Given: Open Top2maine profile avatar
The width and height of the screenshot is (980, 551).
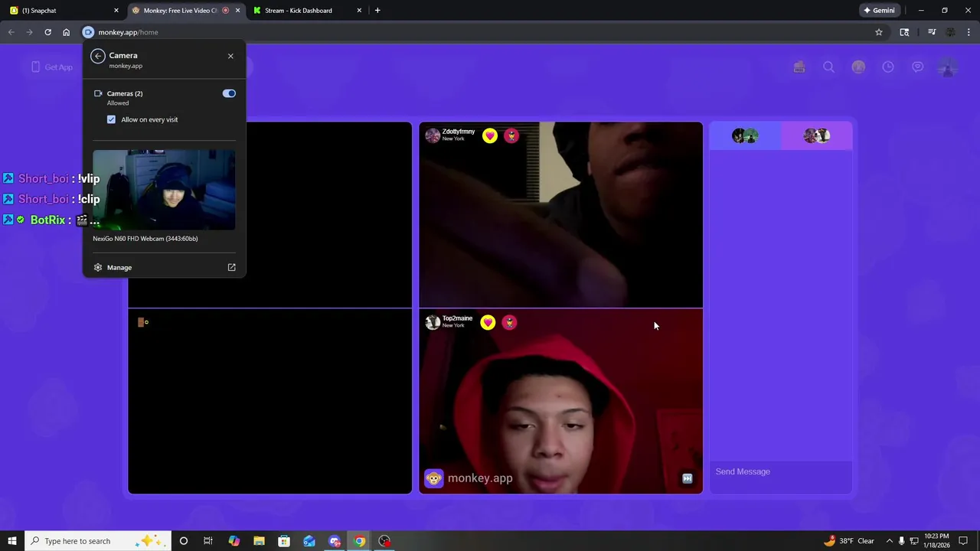Looking at the screenshot, I should [x=433, y=322].
